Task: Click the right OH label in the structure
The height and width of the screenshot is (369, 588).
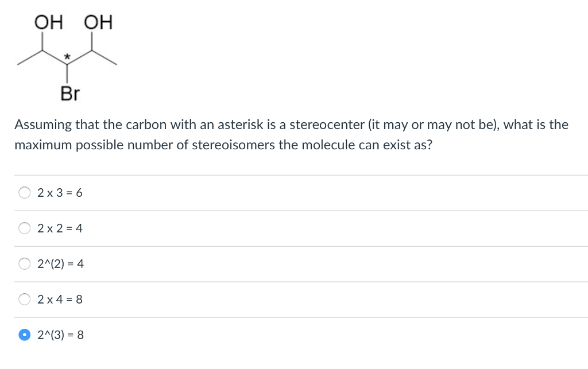Action: pos(98,22)
